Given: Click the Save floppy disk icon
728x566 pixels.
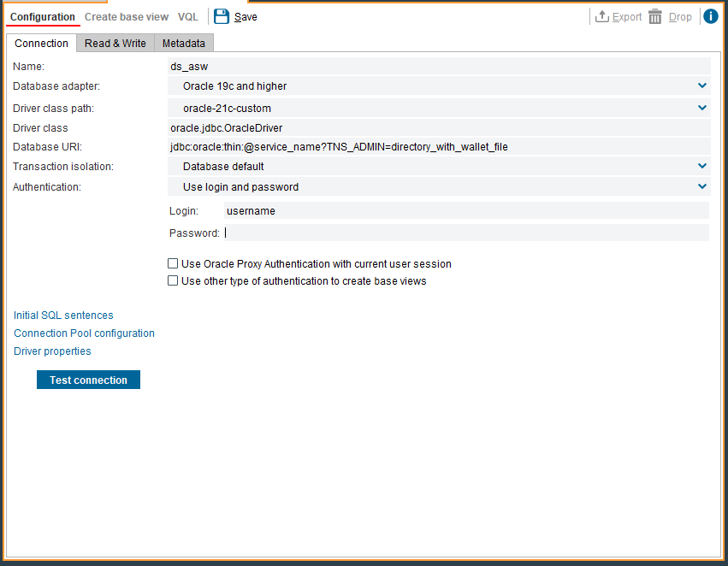Looking at the screenshot, I should click(x=222, y=17).
